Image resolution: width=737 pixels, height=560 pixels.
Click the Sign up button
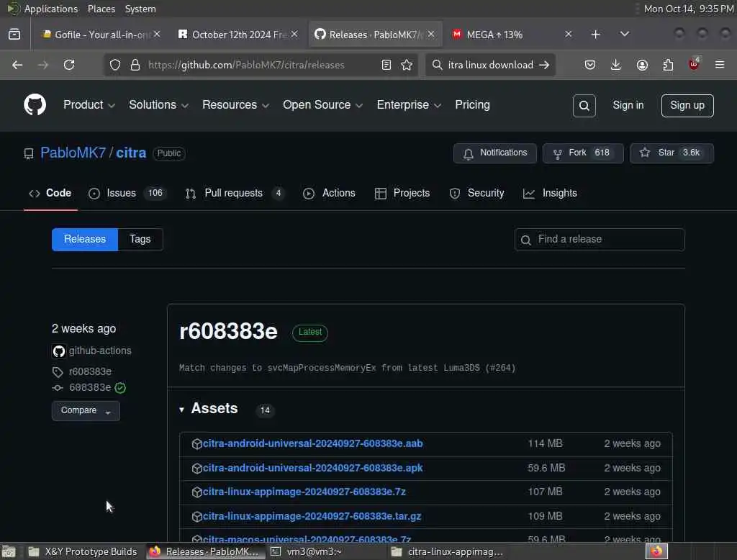[x=687, y=105]
